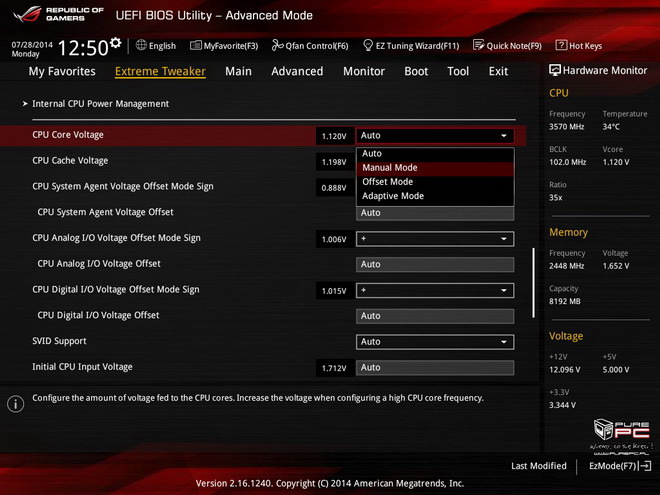The width and height of the screenshot is (660, 495).
Task: Open Quick Note(F9)
Action: (514, 45)
